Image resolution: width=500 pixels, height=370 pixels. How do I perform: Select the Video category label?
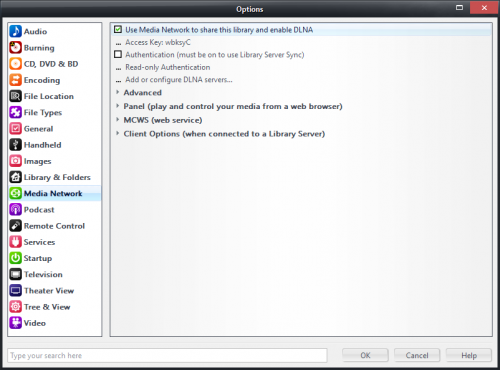(x=35, y=323)
